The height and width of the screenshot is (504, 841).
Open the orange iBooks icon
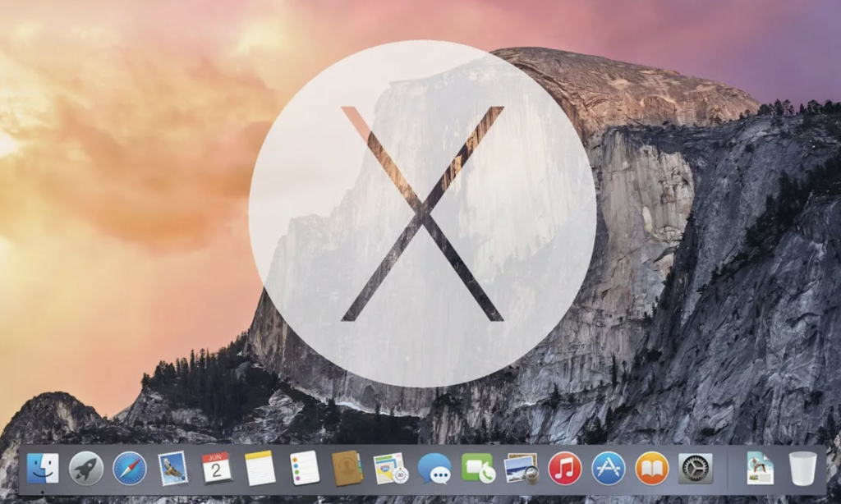[x=651, y=468]
